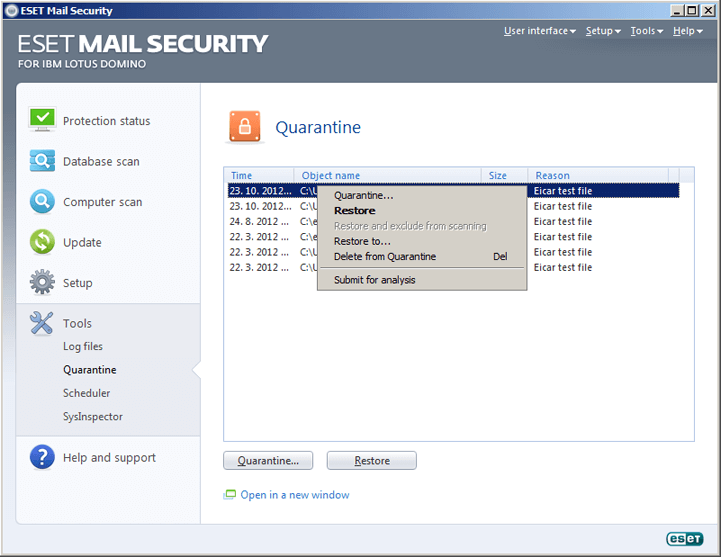Open the Help dropdown in top menu
The height and width of the screenshot is (557, 721).
click(x=688, y=31)
